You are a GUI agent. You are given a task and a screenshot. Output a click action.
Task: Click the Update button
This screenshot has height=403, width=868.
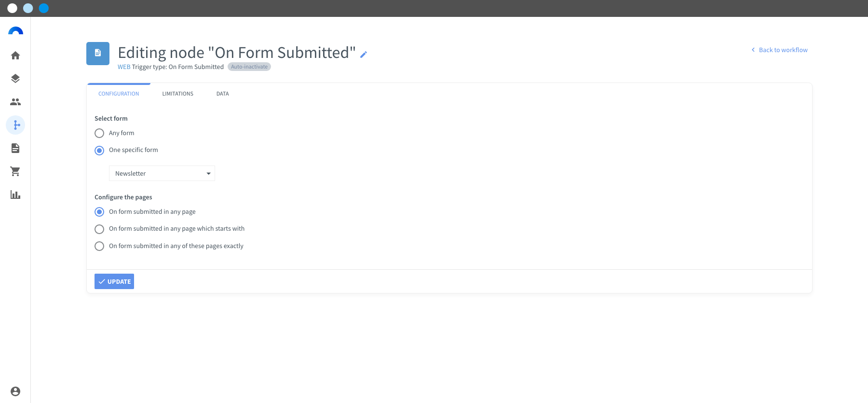point(114,281)
